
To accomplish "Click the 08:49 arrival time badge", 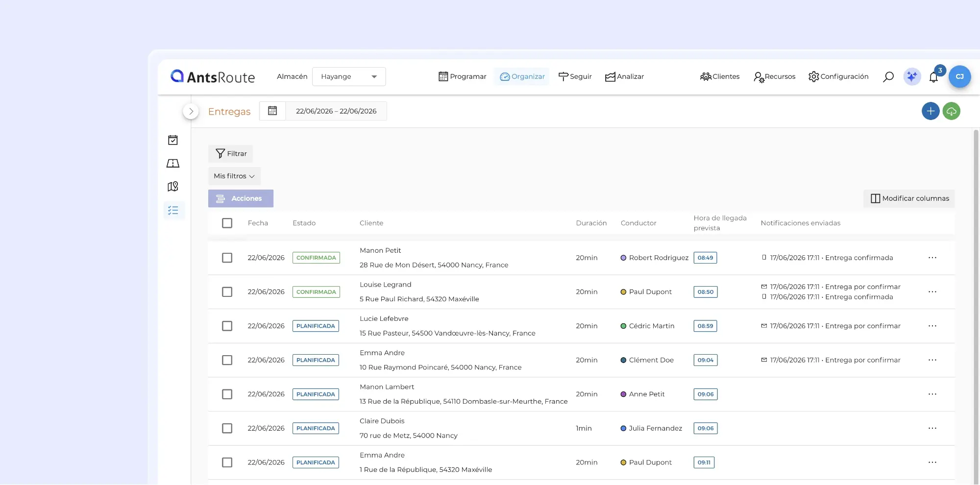I will (x=705, y=258).
